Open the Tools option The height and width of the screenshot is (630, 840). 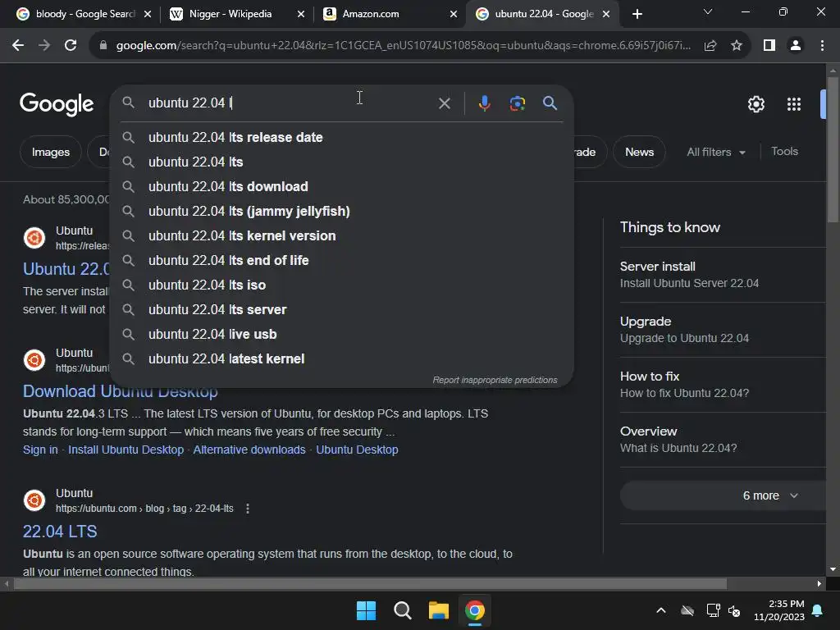pyautogui.click(x=784, y=151)
